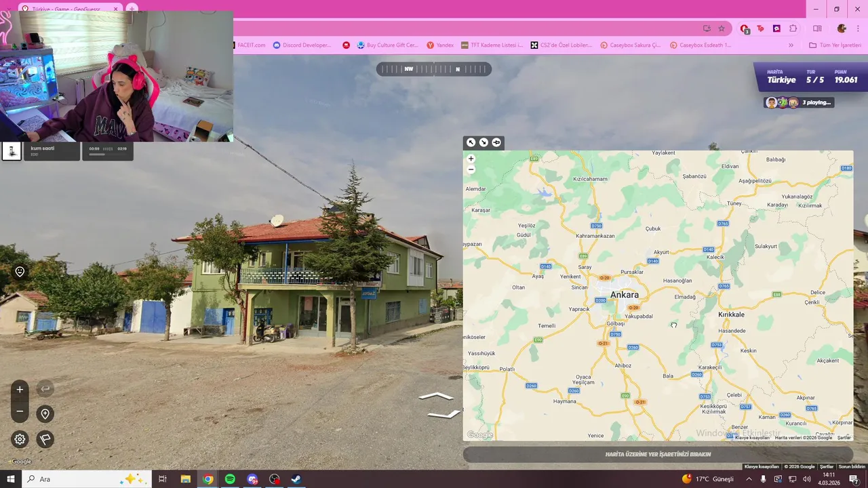
Task: Click the compass bar at top
Action: [x=434, y=69]
